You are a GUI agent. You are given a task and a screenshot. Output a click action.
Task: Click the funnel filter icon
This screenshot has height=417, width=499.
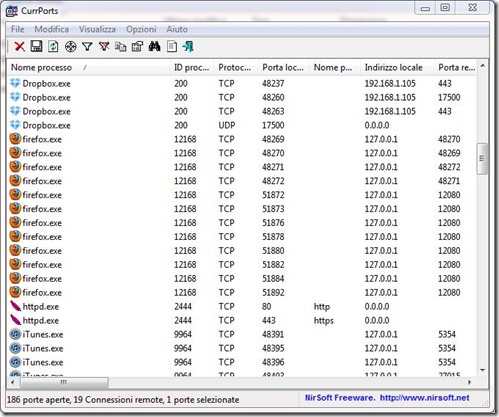click(87, 46)
